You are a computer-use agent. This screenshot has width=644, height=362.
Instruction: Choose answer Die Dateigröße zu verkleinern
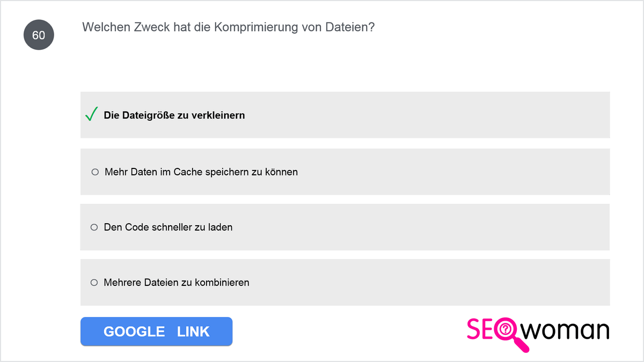click(x=345, y=115)
